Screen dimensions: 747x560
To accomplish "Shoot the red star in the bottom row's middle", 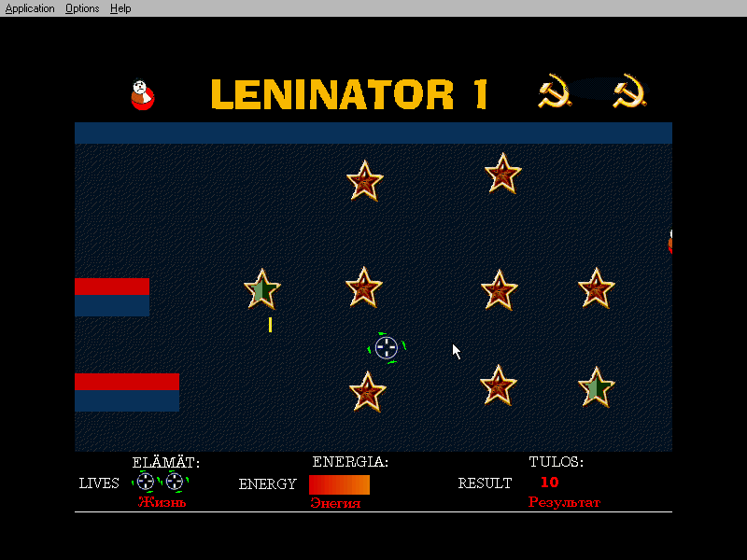I will click(x=499, y=385).
